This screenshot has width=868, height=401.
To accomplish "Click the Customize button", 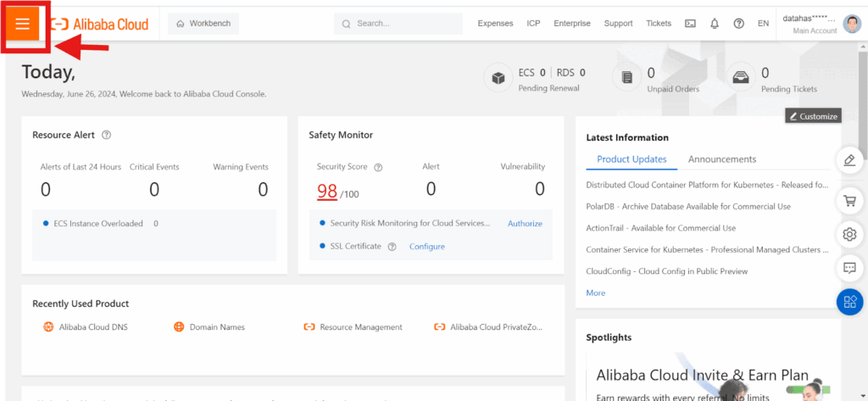I will click(813, 116).
